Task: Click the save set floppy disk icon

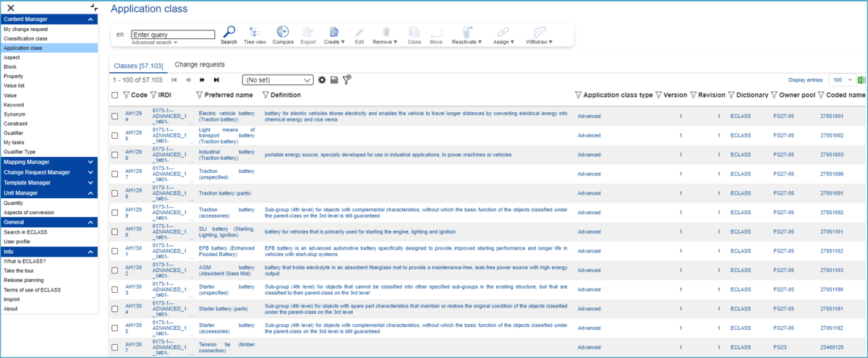Action: [x=334, y=80]
